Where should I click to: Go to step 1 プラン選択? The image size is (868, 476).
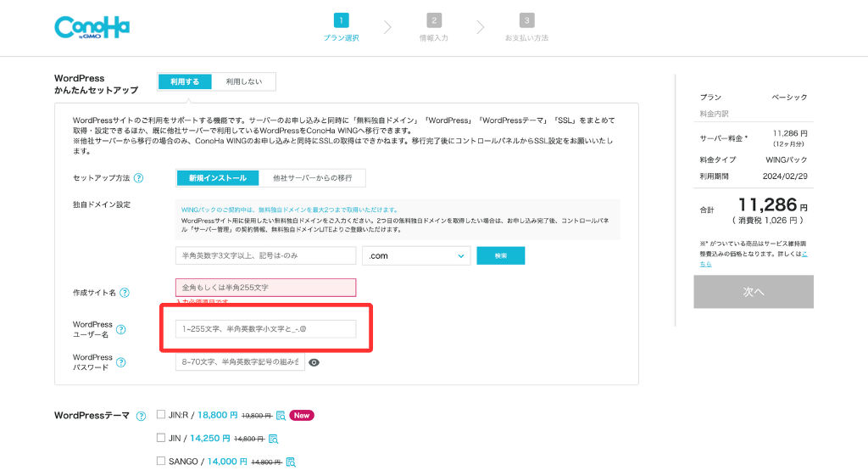(x=341, y=27)
